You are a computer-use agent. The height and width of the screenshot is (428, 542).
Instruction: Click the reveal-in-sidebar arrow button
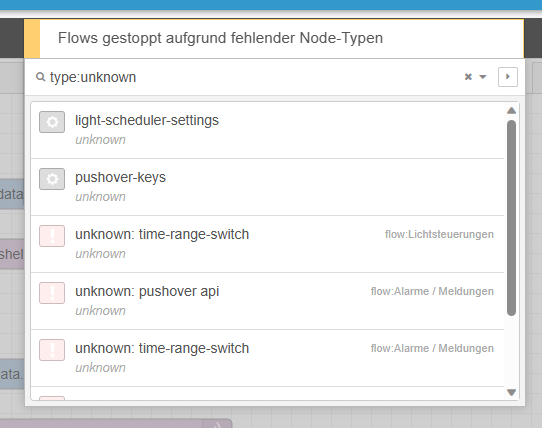tap(508, 77)
